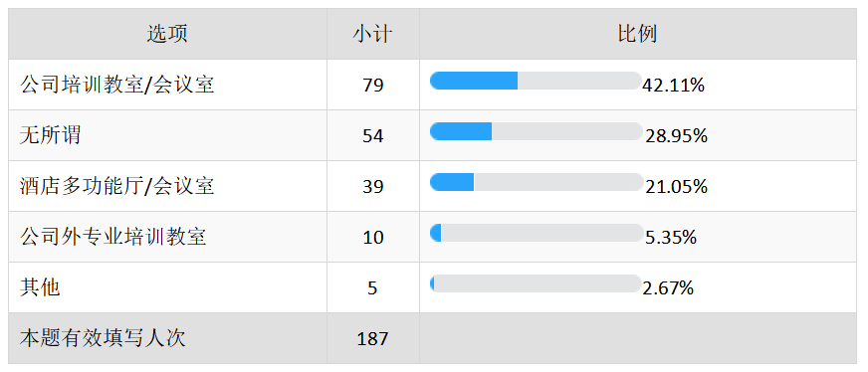Click the count value 54

click(x=373, y=136)
